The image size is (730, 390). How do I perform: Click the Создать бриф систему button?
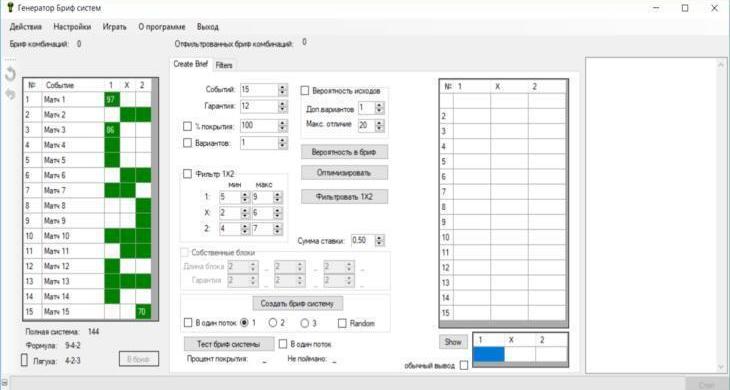297,303
